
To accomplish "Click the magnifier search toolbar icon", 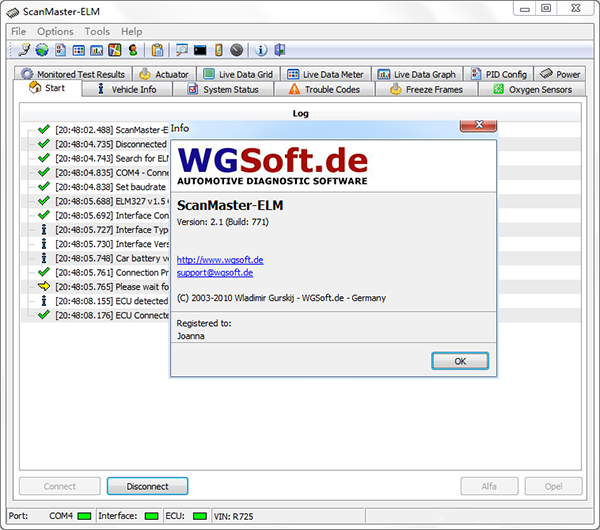I will 181,50.
